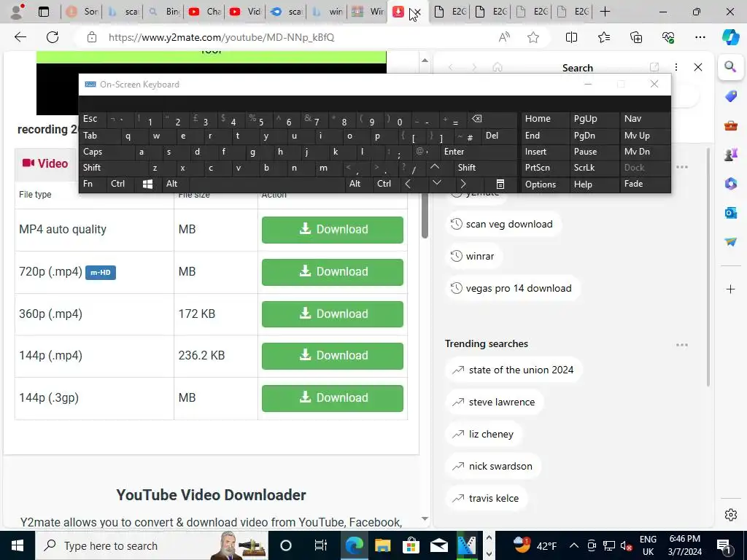The width and height of the screenshot is (747, 560).
Task: Toggle right Shift key on keyboard
Action: [467, 168]
